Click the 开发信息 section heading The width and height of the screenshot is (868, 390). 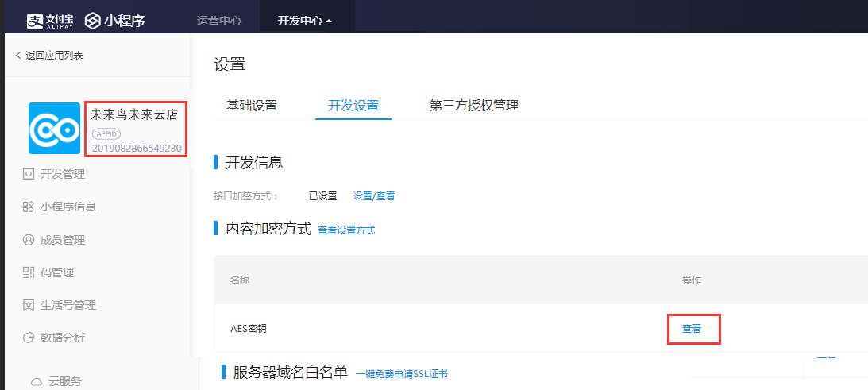tap(255, 163)
